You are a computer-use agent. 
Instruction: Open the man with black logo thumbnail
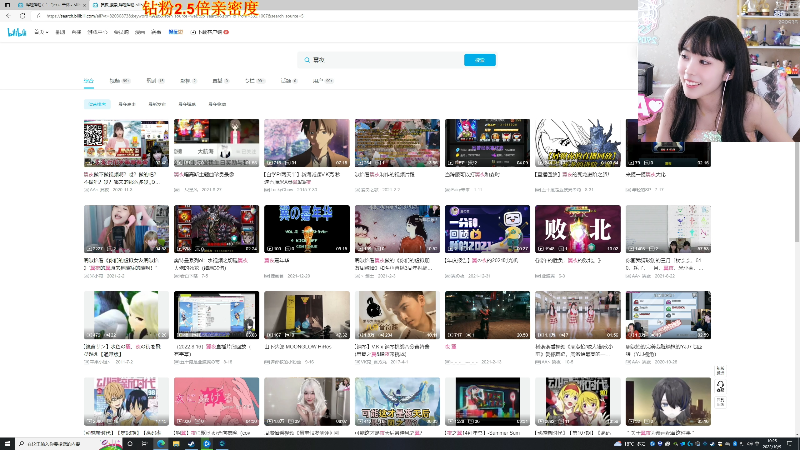click(397, 315)
